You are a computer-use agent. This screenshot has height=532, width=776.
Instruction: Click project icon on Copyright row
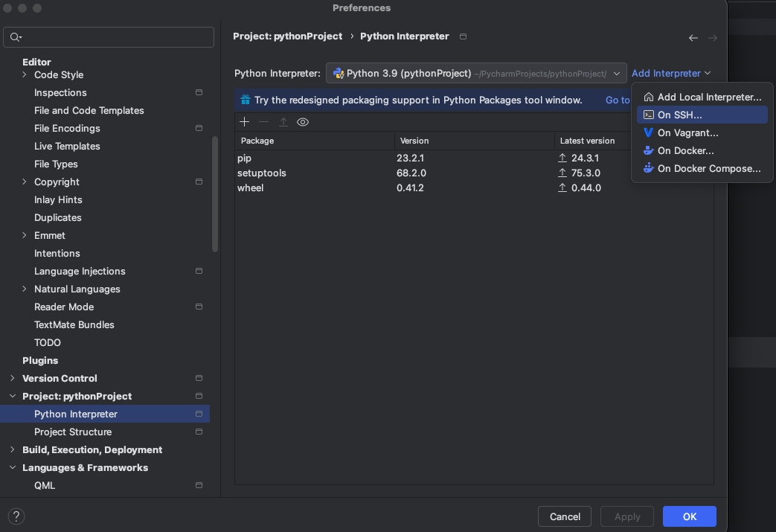coord(199,182)
